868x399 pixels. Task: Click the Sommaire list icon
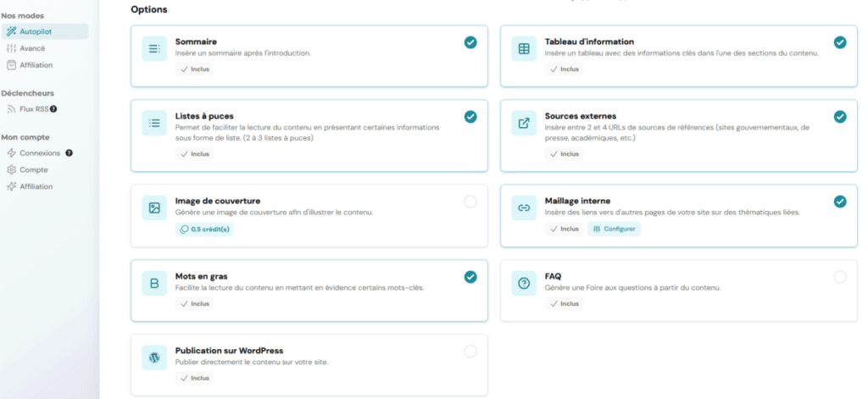pos(154,48)
